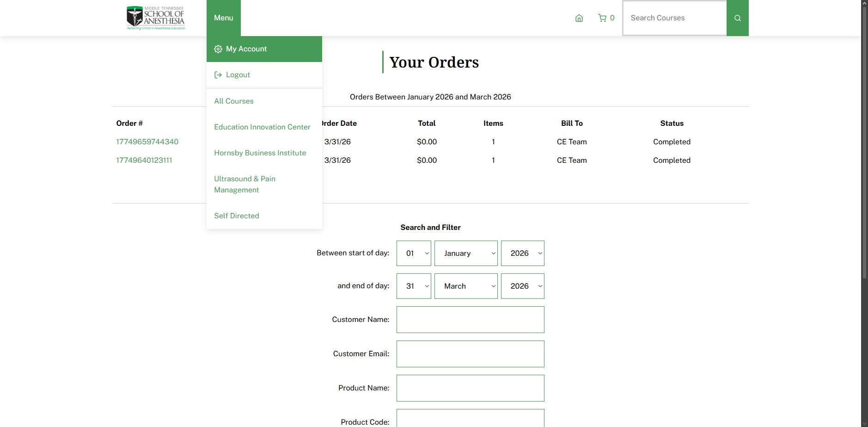Image resolution: width=868 pixels, height=427 pixels.
Task: Click the Your Orders heading
Action: tap(434, 62)
